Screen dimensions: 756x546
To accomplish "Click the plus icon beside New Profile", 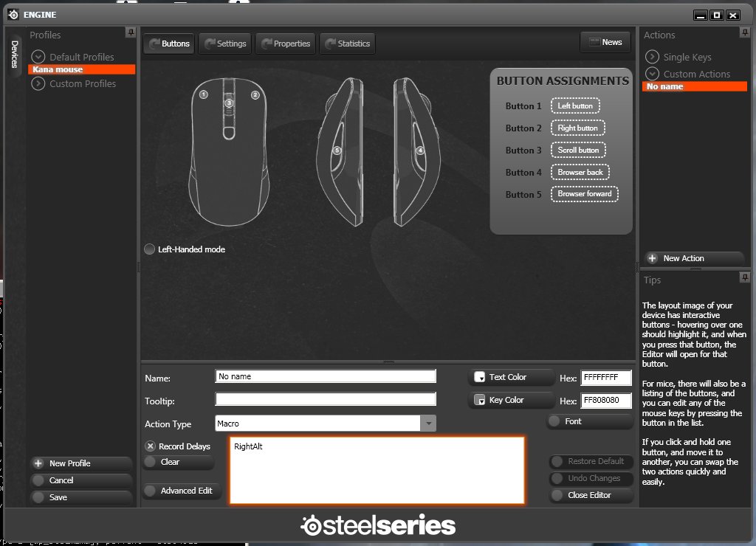I will 38,463.
